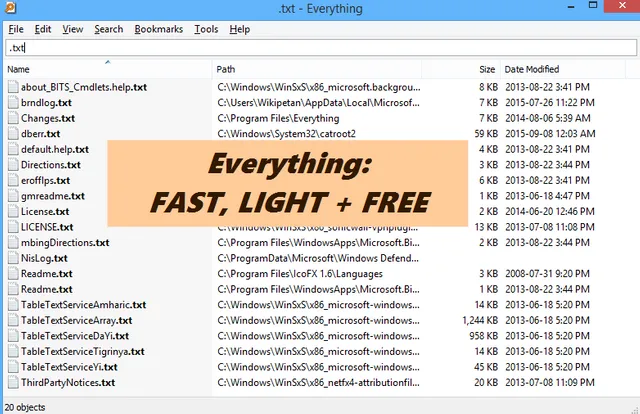Image resolution: width=640 pixels, height=414 pixels.
Task: Select the file name about_BITS_Cmdlets.help.txt
Action: [84, 87]
